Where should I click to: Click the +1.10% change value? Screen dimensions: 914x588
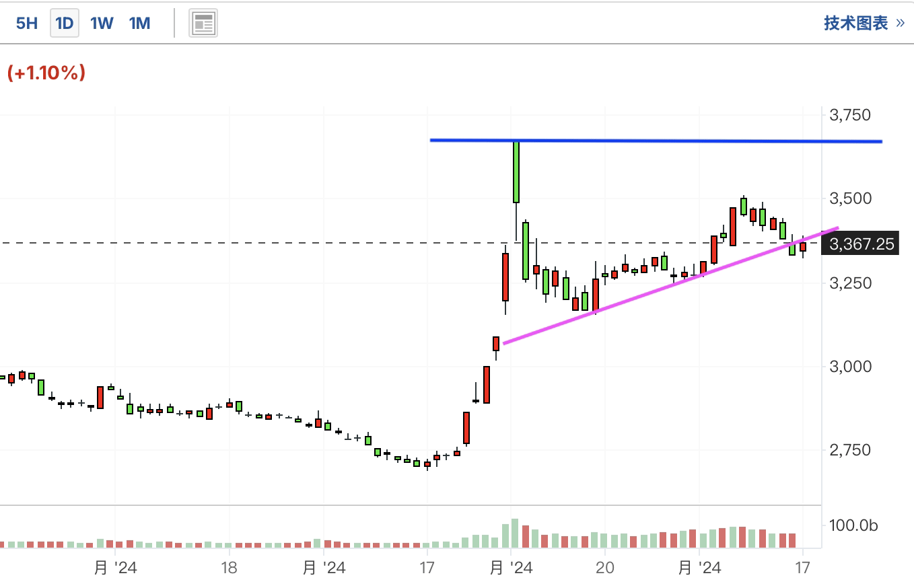[x=46, y=73]
